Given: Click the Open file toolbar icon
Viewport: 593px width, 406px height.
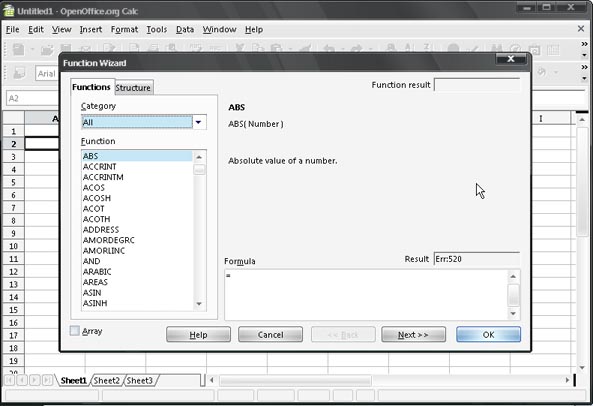Looking at the screenshot, I should (47, 50).
